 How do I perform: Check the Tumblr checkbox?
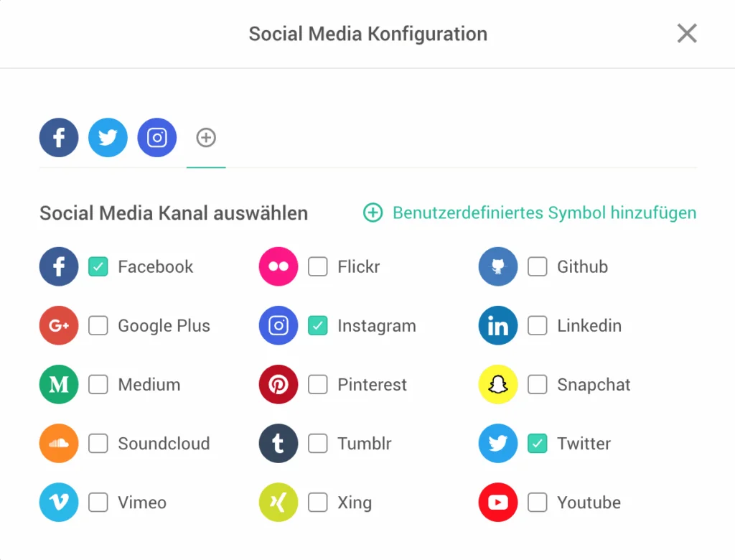point(318,444)
